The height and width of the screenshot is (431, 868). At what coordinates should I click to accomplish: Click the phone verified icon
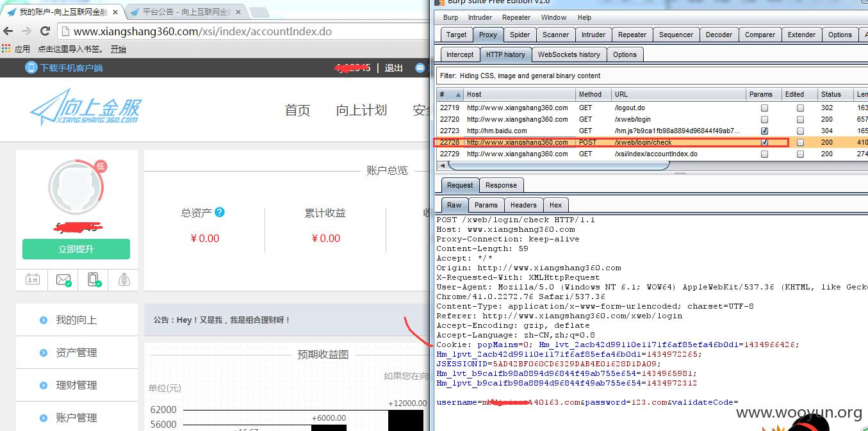[x=94, y=279]
